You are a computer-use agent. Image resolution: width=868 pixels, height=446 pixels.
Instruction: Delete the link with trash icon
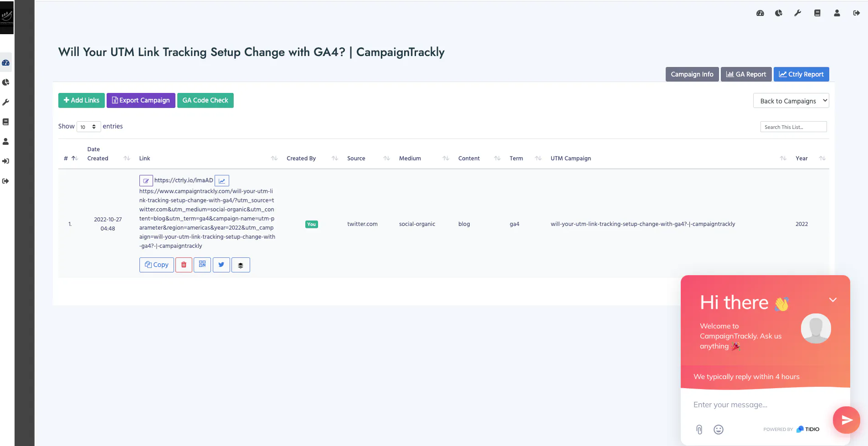pyautogui.click(x=184, y=265)
